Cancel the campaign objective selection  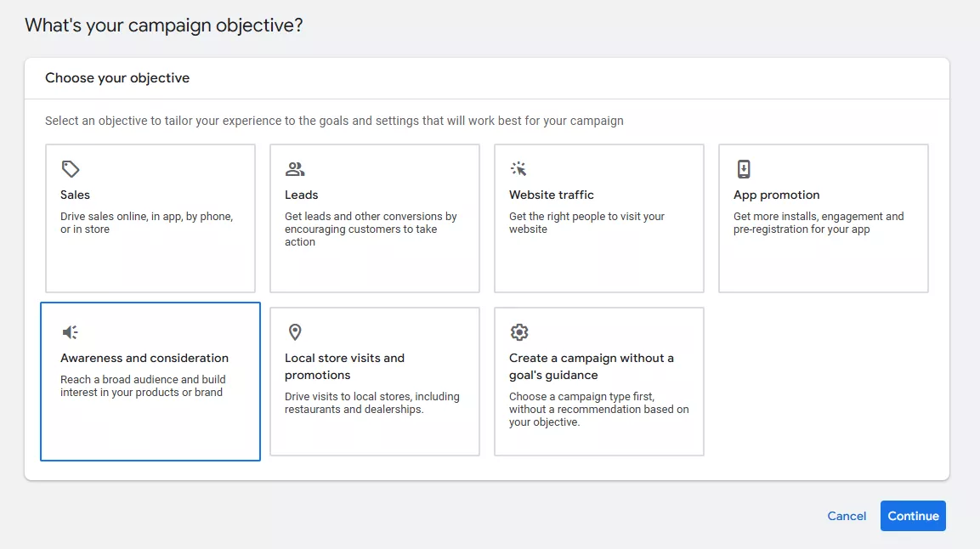point(847,516)
